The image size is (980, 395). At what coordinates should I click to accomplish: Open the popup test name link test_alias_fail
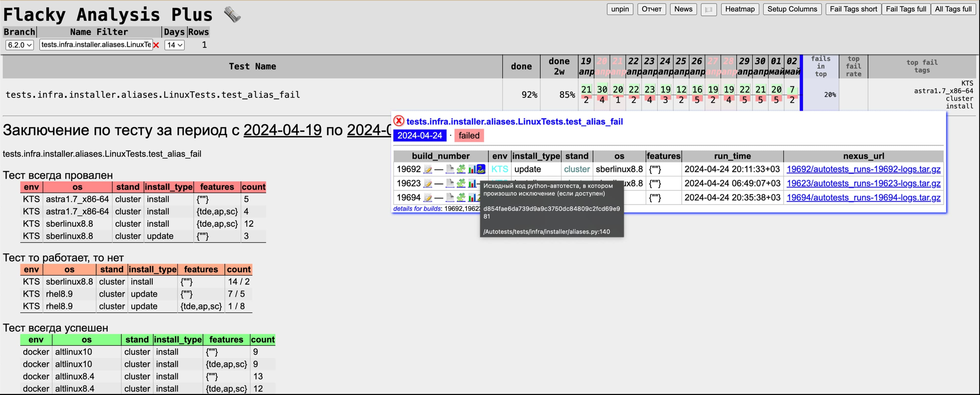pyautogui.click(x=514, y=121)
